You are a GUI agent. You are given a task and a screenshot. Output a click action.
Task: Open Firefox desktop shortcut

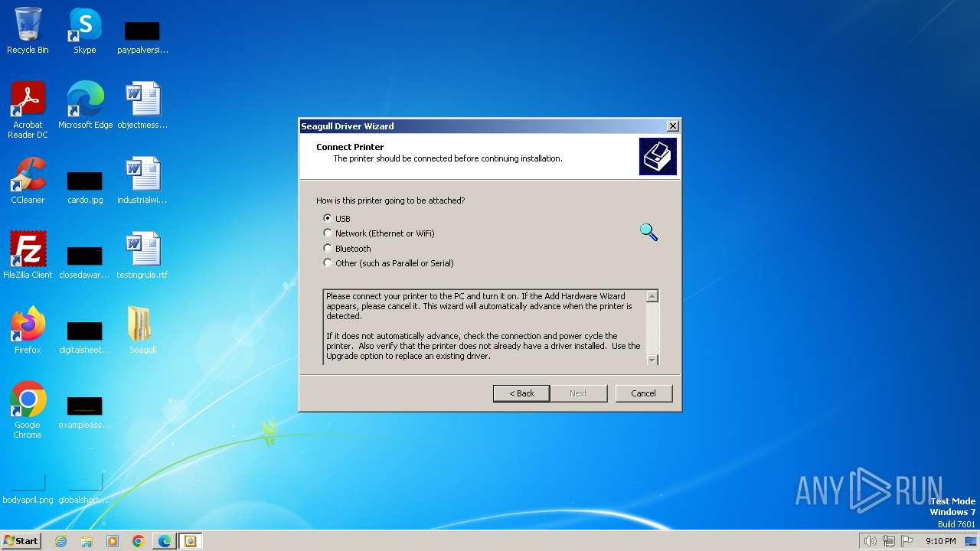(x=28, y=331)
